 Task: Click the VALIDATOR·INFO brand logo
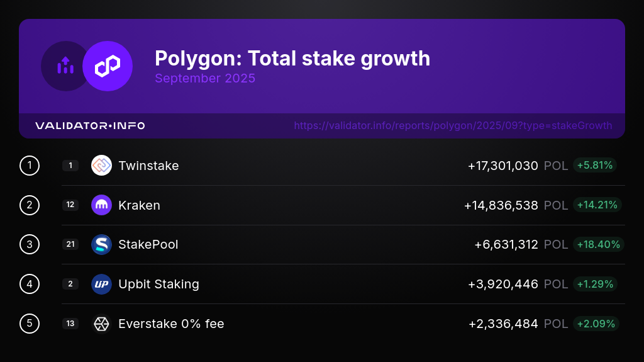click(x=90, y=126)
